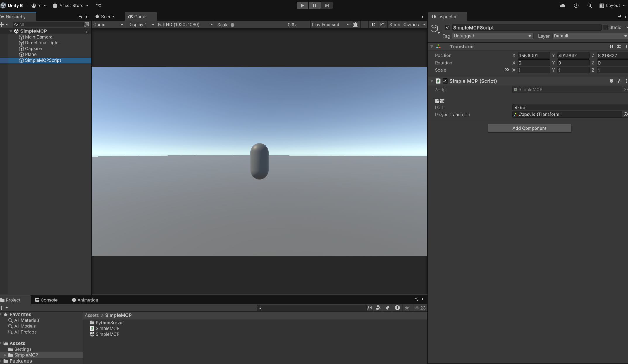Open Unity Cloud from the cloud icon
Image resolution: width=628 pixels, height=364 pixels.
562,6
